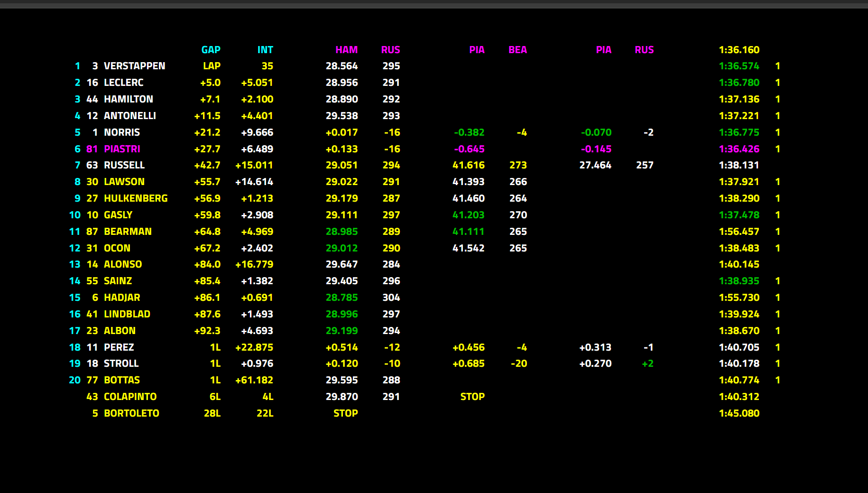Click Bearman's 1:56.457 lap time

(x=739, y=232)
